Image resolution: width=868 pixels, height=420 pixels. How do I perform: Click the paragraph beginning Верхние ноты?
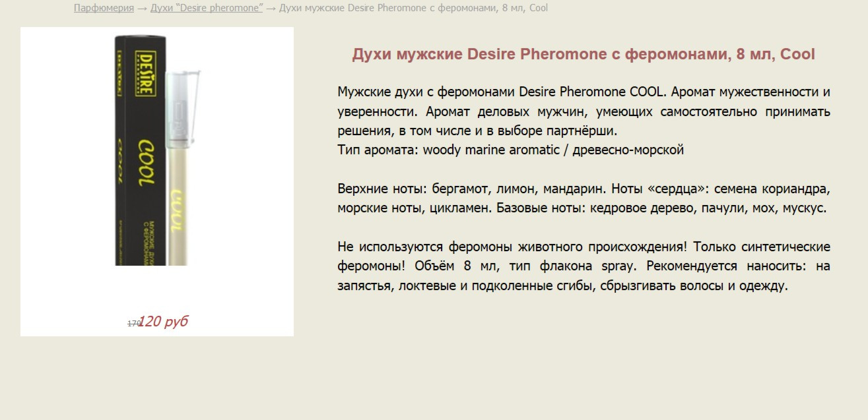[x=584, y=198]
